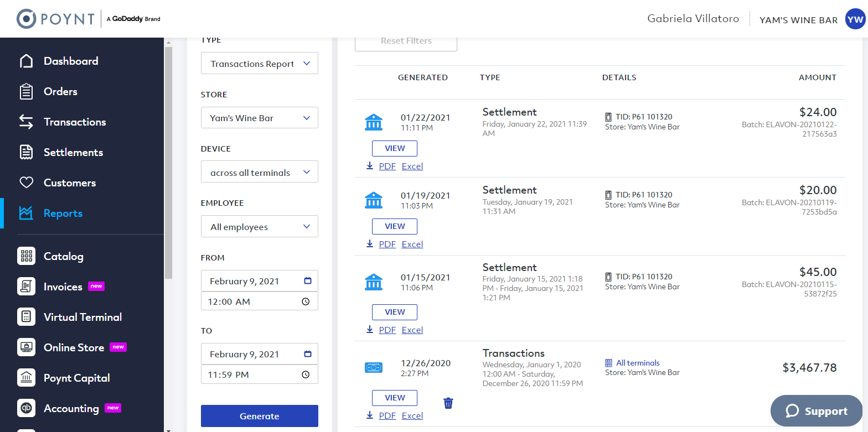Click the All terminals link
This screenshot has height=432, width=868.
(x=638, y=363)
